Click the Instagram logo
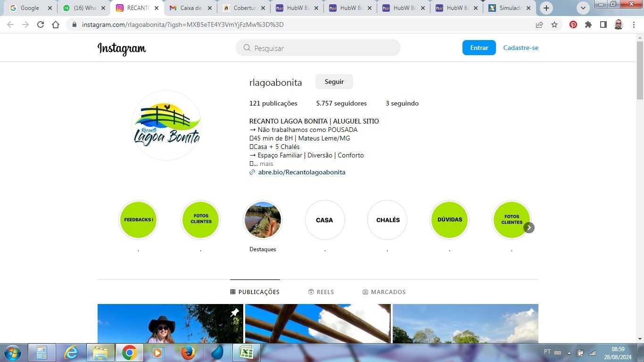 point(122,48)
